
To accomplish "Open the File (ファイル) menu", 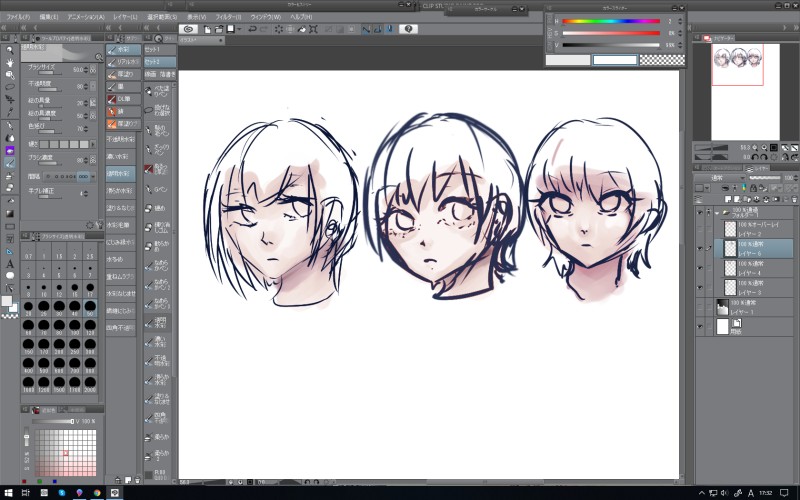I will pos(18,17).
